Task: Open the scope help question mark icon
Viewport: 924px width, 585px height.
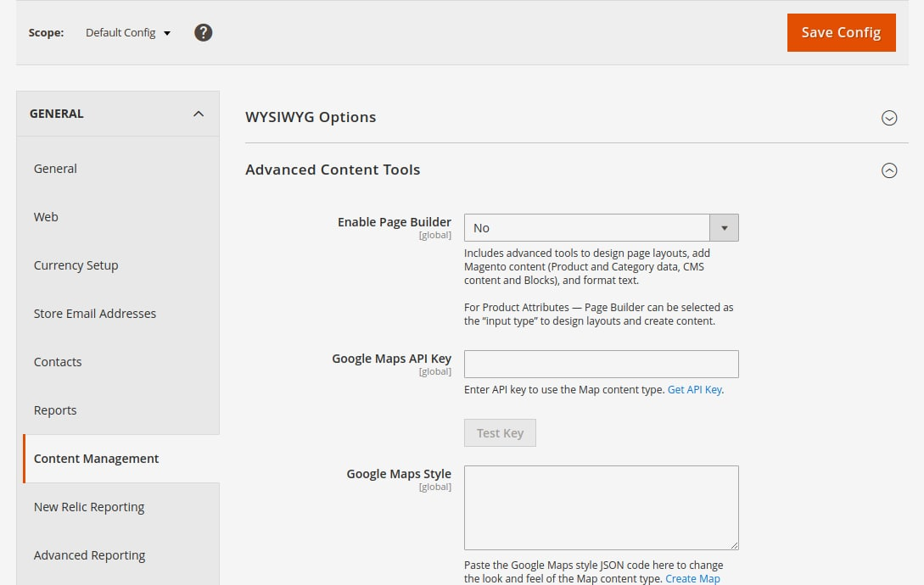Action: 204,32
